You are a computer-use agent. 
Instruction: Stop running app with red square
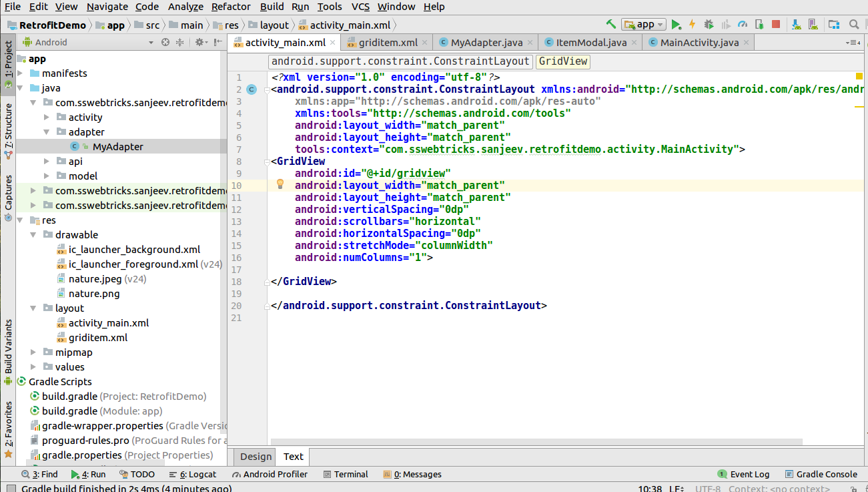776,24
